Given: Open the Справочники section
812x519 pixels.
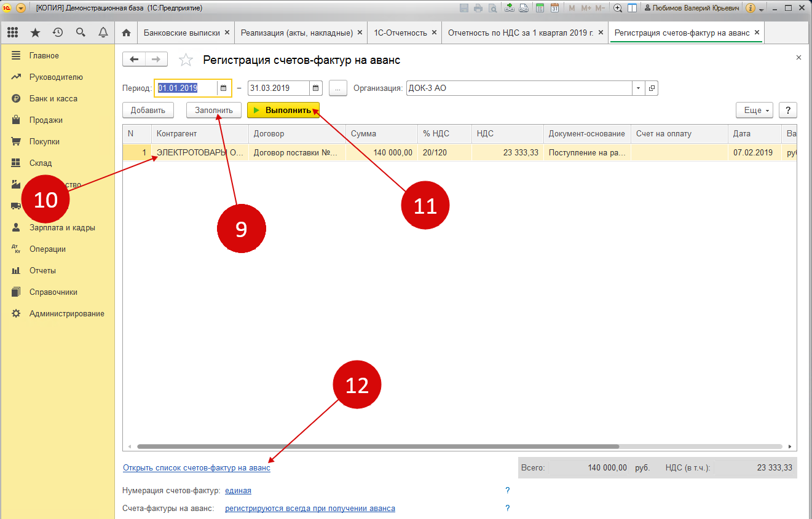Looking at the screenshot, I should [53, 292].
